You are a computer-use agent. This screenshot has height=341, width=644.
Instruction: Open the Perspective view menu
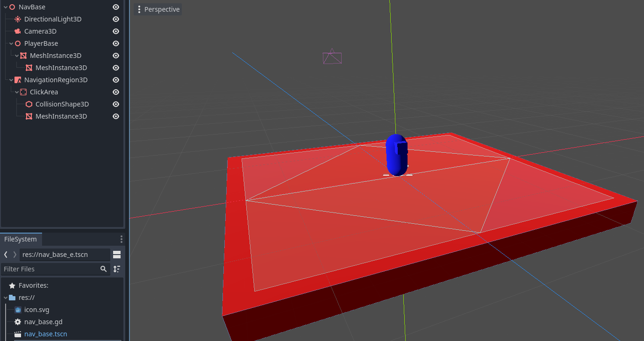pyautogui.click(x=157, y=9)
